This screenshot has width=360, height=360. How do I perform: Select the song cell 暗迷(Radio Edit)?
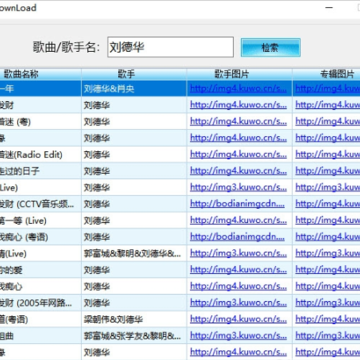point(40,155)
